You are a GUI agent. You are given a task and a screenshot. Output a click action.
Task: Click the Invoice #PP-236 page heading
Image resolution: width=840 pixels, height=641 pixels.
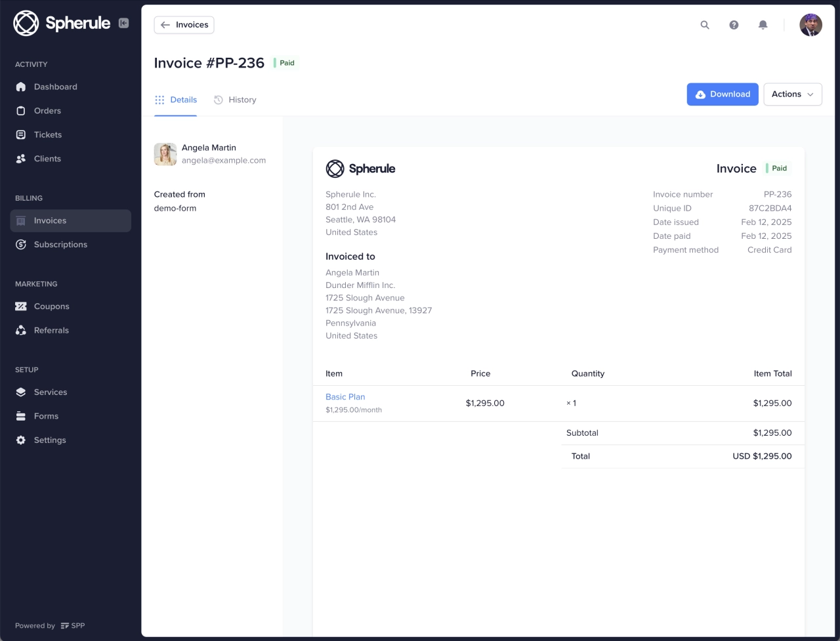tap(209, 63)
